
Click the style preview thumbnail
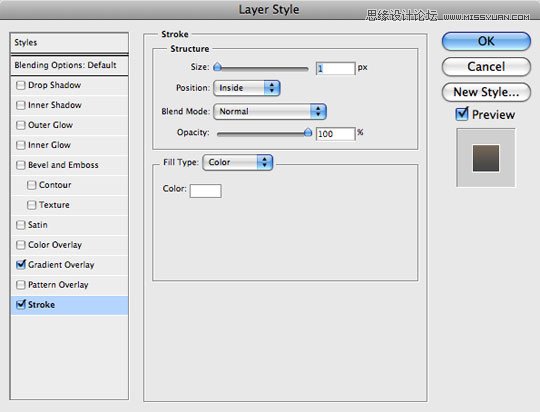(x=486, y=158)
